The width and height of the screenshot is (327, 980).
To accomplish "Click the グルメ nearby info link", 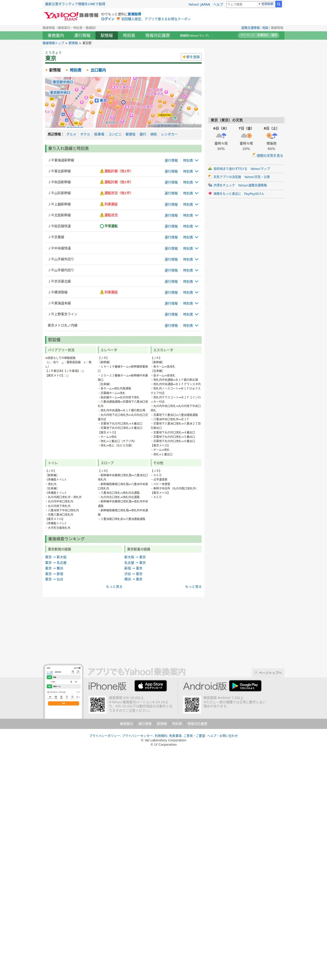I will click(x=71, y=134).
